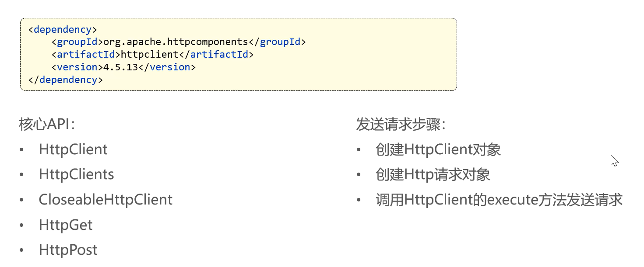Select the httpclient artifactId value
The width and height of the screenshot is (644, 267).
coord(149,55)
